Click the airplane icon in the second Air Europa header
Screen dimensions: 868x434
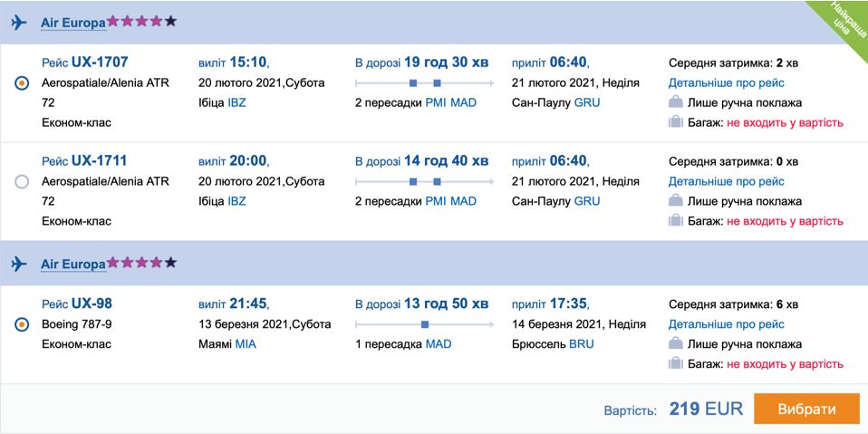19,264
